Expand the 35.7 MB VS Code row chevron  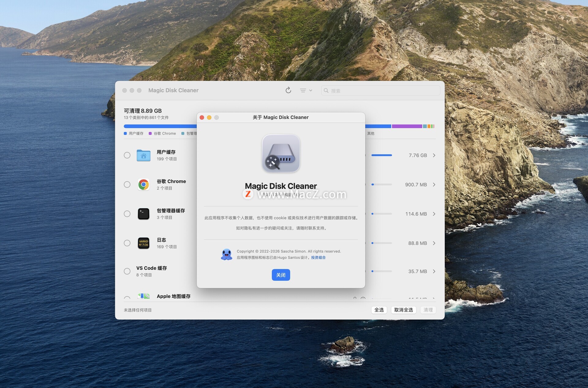[x=434, y=271]
